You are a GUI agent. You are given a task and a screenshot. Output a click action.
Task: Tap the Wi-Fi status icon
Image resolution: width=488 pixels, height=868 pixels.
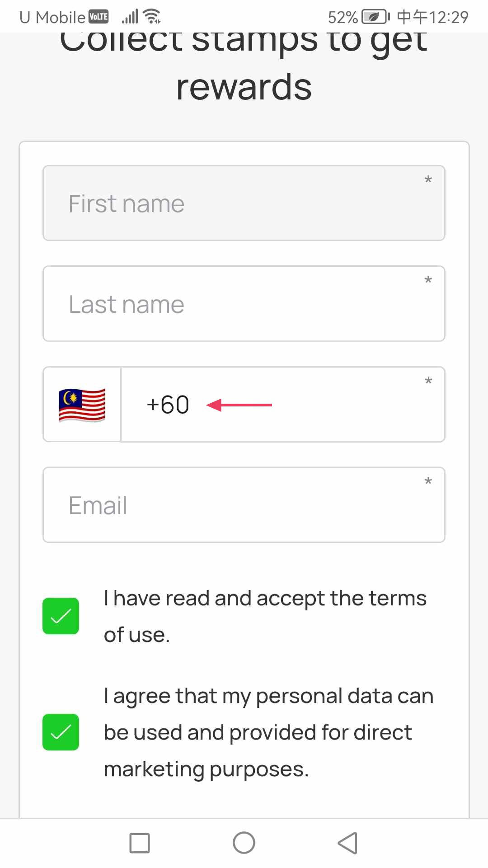tap(152, 16)
